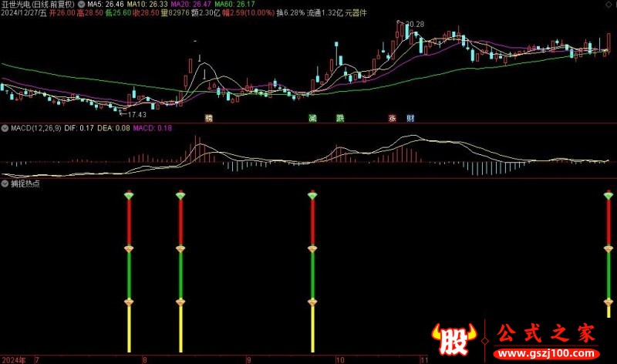Click the MA10: 26.33 label
Viewport: 617px width, 364px height.
[147, 5]
